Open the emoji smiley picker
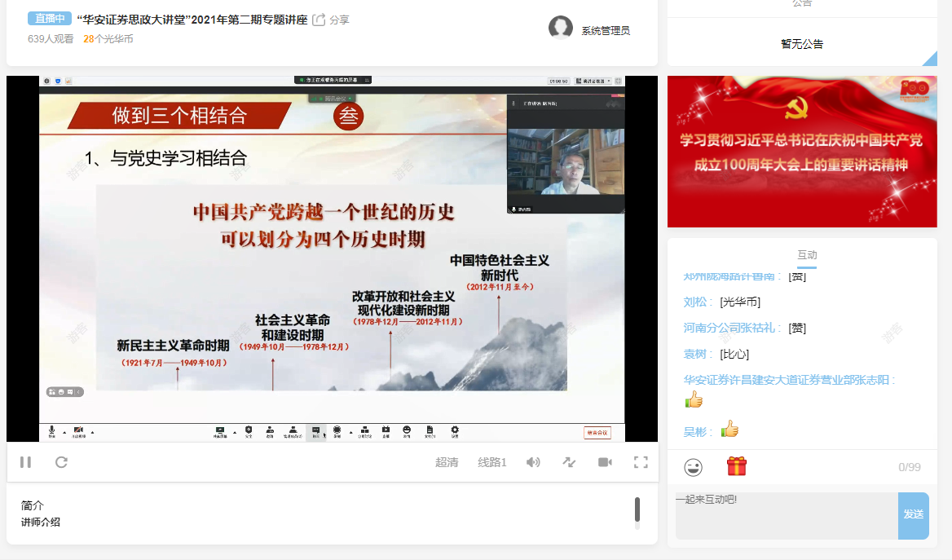 pos(693,467)
